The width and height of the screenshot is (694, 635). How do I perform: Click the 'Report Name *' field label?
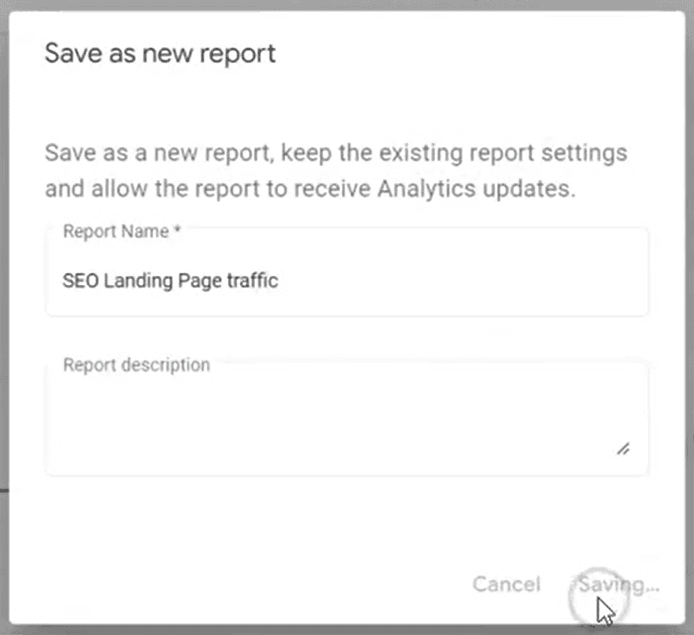[122, 231]
